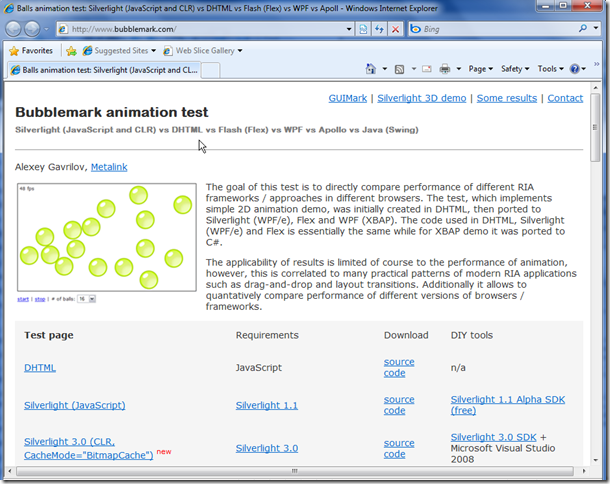The height and width of the screenshot is (484, 610).
Task: Click the browser Back arrow button
Action: [x=14, y=29]
